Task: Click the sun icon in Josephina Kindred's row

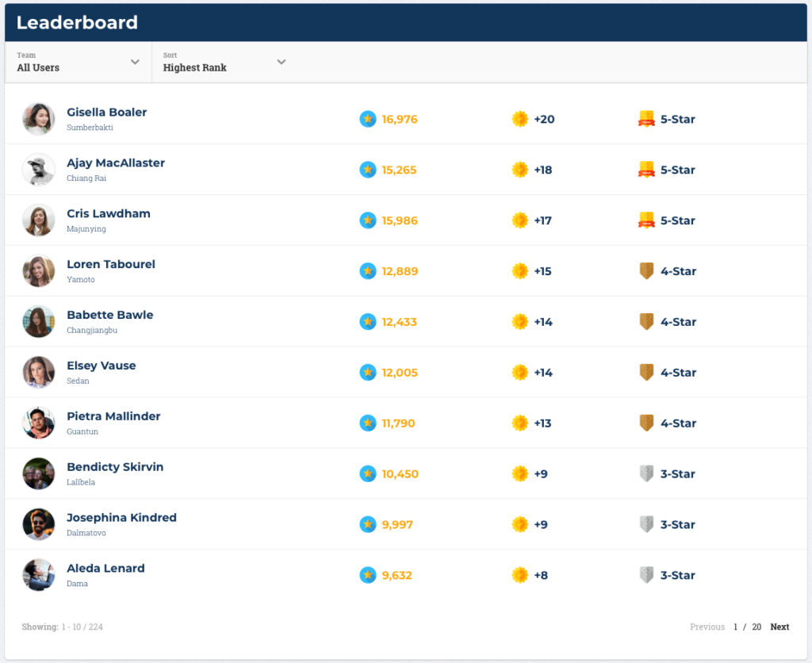Action: 520,525
